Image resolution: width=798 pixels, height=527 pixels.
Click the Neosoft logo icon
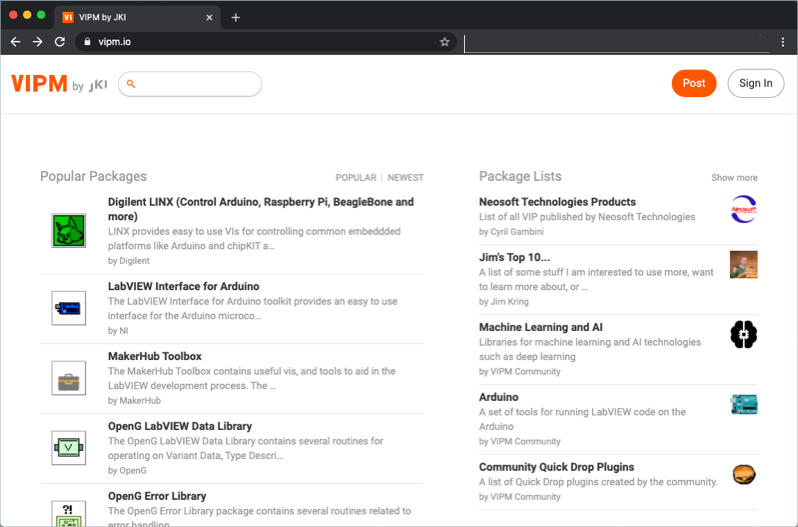(x=744, y=209)
